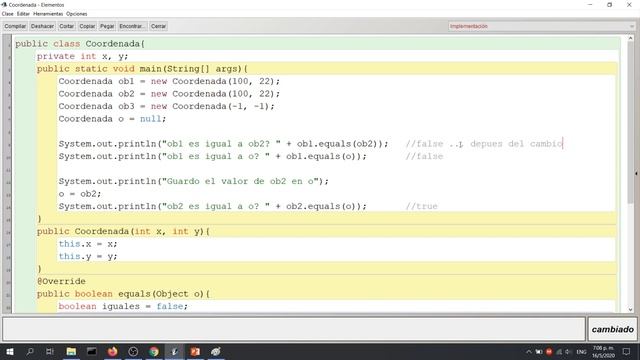640x360 pixels.
Task: Click the editor vertical scrollbar thumb
Action: click(x=631, y=122)
